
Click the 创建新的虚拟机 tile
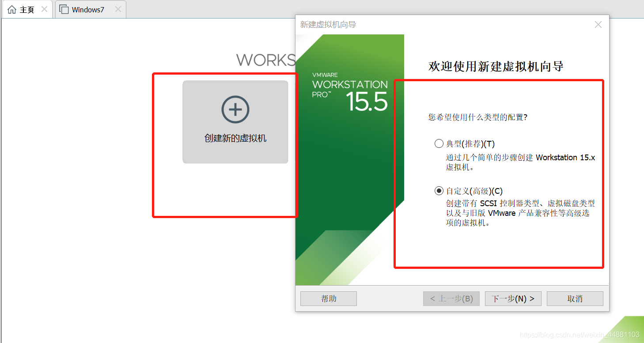tap(235, 122)
